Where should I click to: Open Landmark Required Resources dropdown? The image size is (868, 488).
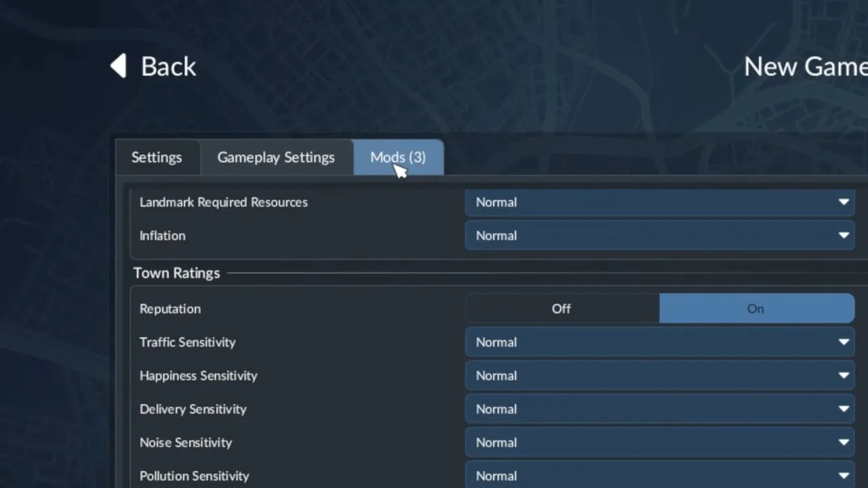(x=660, y=202)
